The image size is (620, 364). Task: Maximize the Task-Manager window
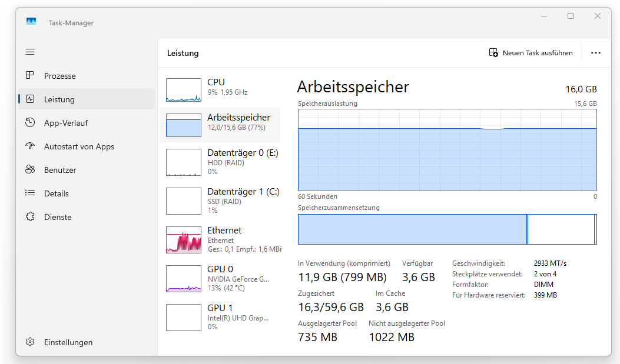pos(571,16)
